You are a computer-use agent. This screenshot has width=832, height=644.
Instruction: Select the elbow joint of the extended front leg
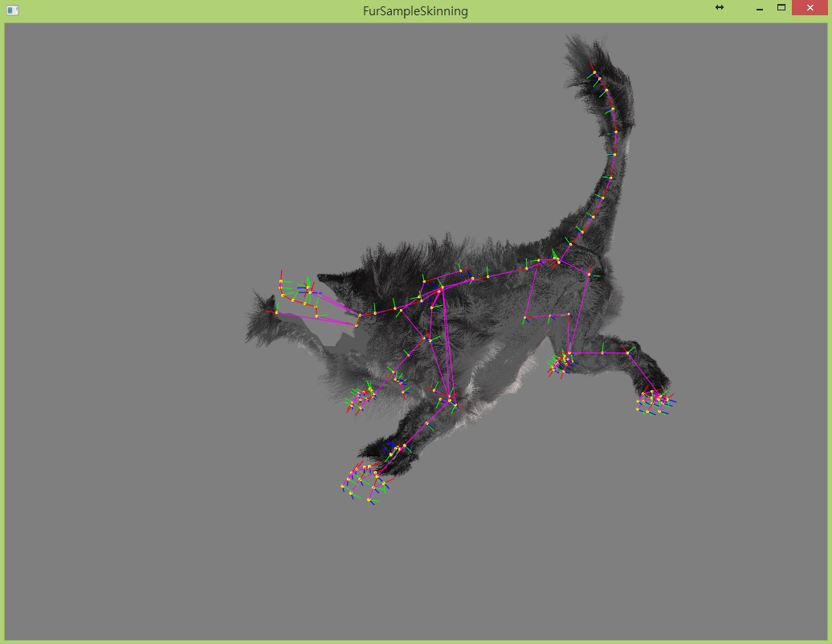click(451, 399)
